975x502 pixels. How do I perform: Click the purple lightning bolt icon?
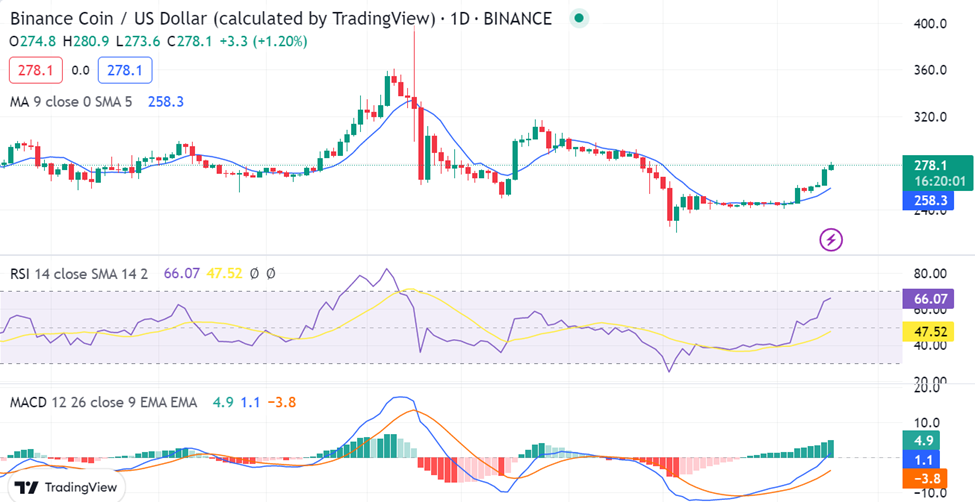pos(832,239)
